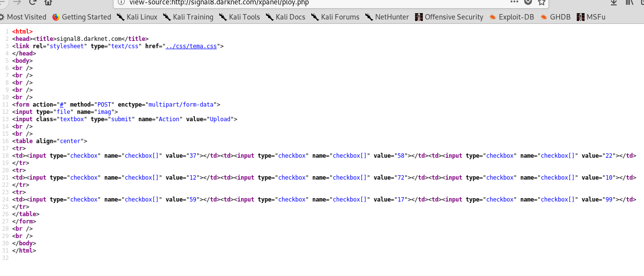Open the Kali Tools bookmark

239,17
